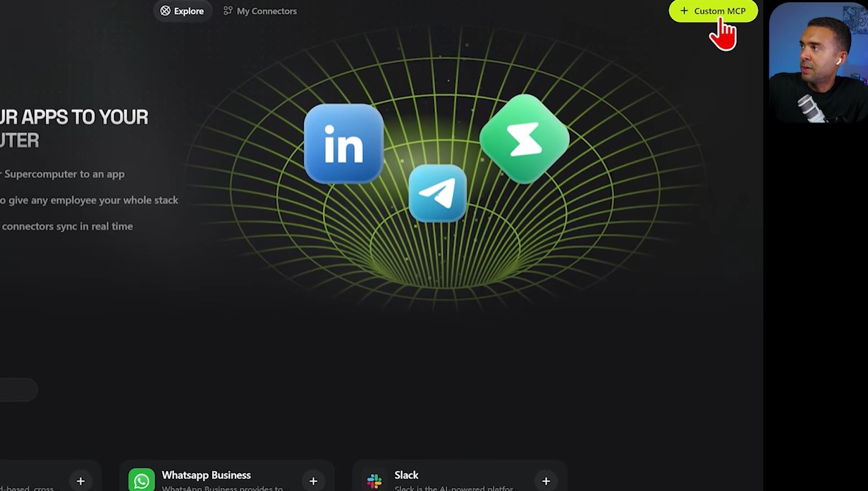Click the Slack logo icon
The width and height of the screenshot is (868, 491).
pos(374,481)
